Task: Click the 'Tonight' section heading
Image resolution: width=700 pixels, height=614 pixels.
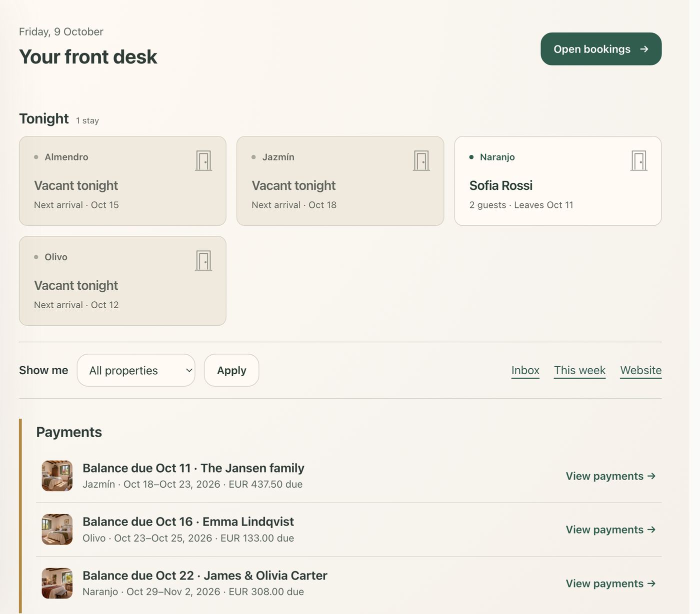Action: click(44, 118)
